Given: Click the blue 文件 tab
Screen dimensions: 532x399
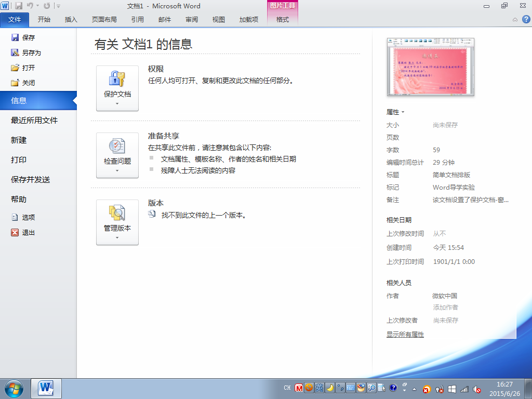Looking at the screenshot, I should [15, 20].
